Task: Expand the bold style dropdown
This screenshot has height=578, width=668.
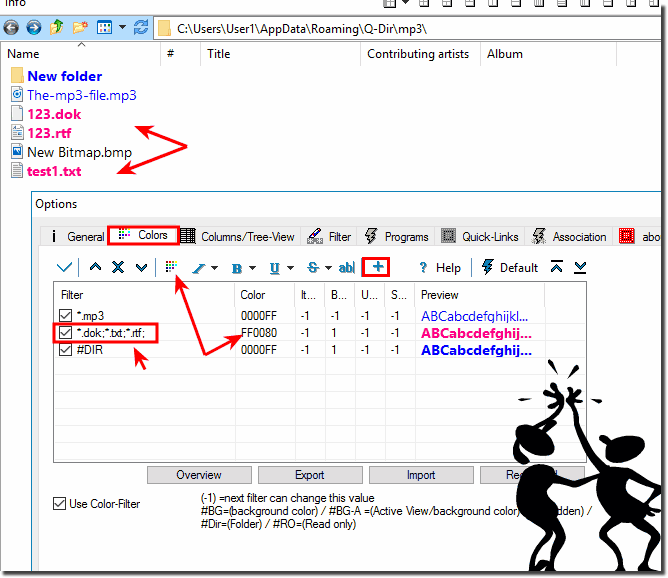Action: coord(253,268)
